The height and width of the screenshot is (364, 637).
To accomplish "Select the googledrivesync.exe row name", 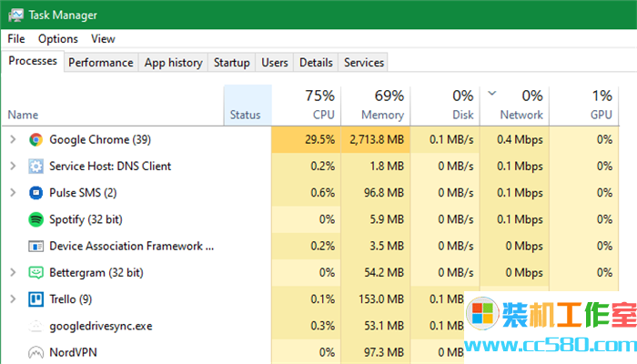I will pos(101,326).
